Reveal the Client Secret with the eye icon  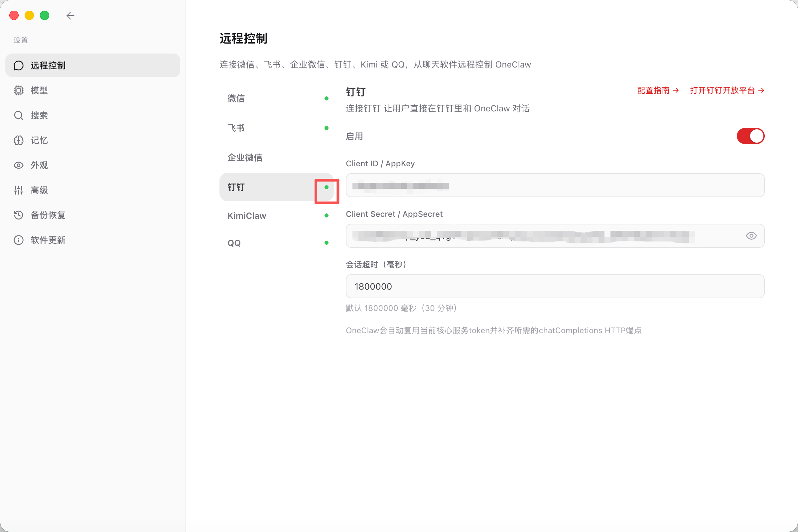point(751,235)
